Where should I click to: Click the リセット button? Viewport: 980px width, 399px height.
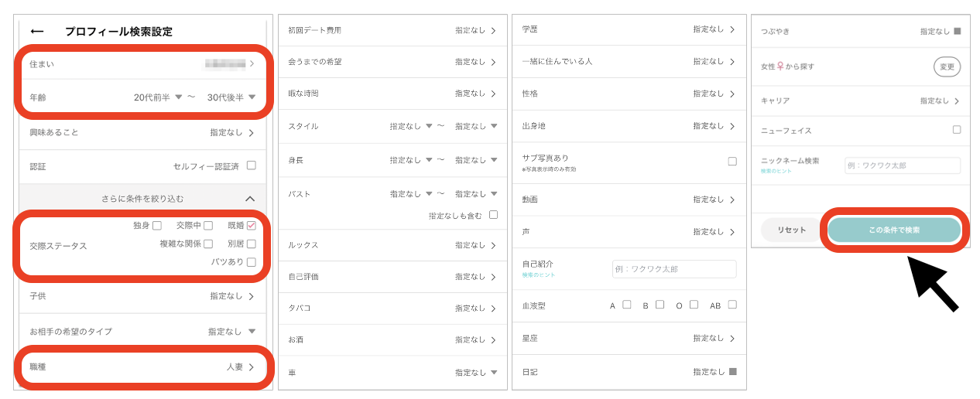[x=791, y=230]
